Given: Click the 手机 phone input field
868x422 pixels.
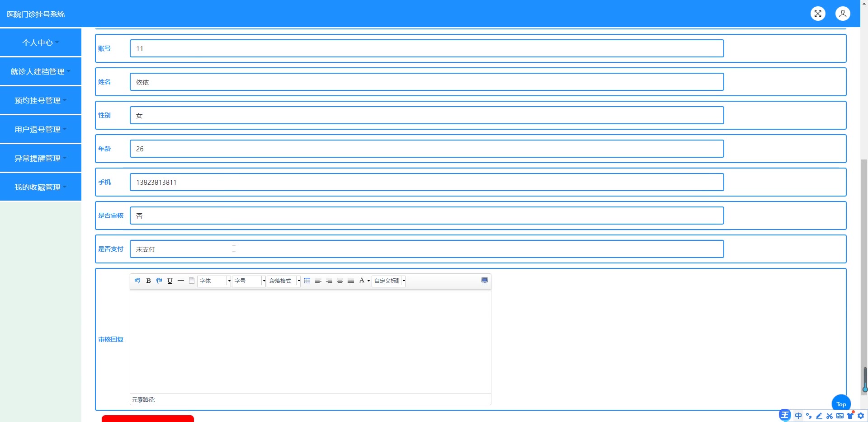Looking at the screenshot, I should tap(427, 182).
